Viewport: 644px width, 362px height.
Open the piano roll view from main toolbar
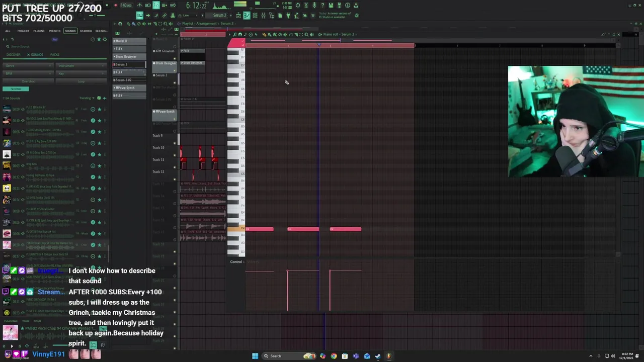pos(247,15)
